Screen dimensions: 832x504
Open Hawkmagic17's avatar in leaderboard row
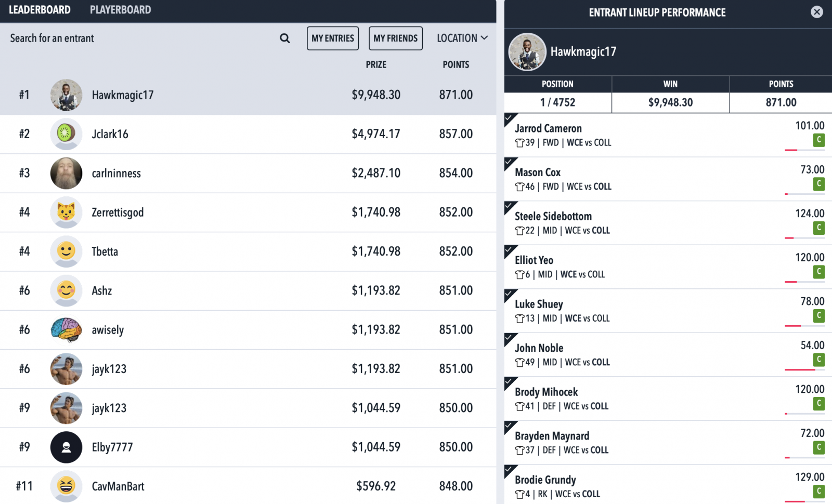coord(66,95)
